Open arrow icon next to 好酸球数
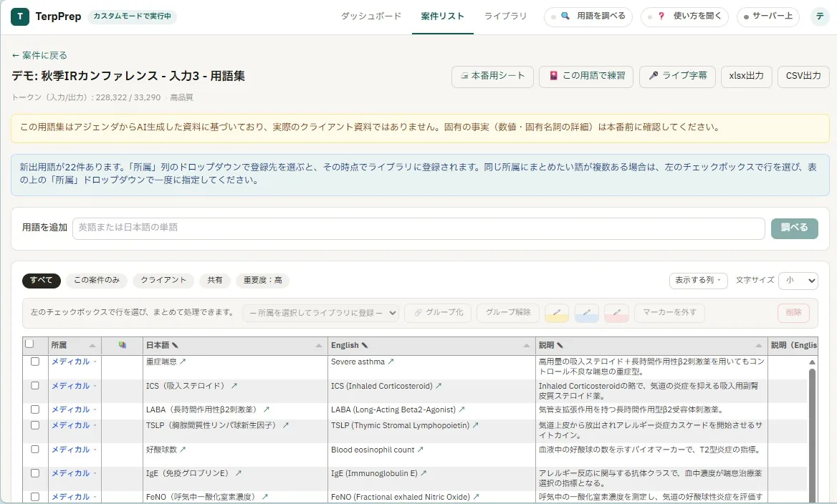837x504 pixels. click(183, 450)
